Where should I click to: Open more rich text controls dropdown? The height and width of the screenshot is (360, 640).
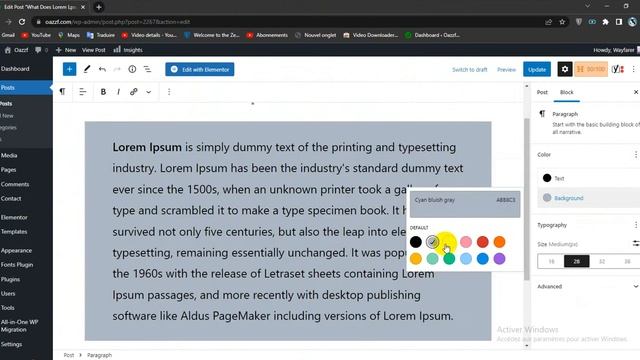coord(149,92)
